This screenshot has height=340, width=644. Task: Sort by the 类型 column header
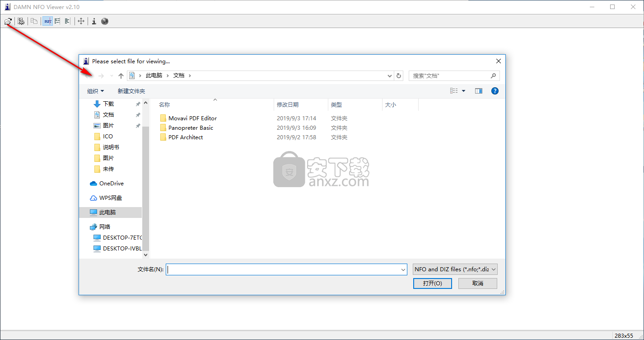click(x=336, y=104)
